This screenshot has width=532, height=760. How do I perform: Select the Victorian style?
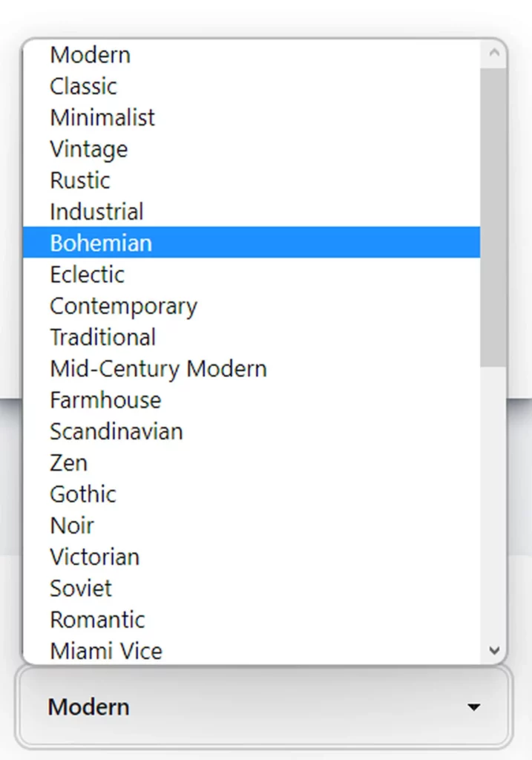coord(94,557)
